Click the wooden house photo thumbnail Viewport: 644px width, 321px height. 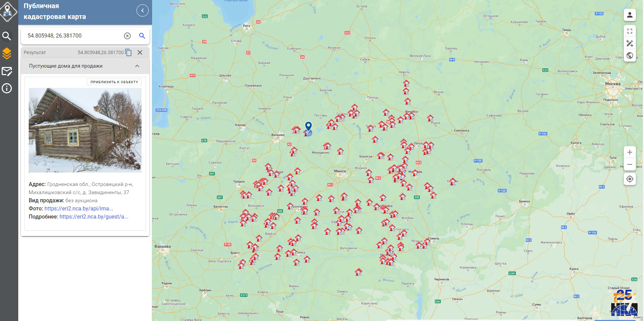pos(85,130)
